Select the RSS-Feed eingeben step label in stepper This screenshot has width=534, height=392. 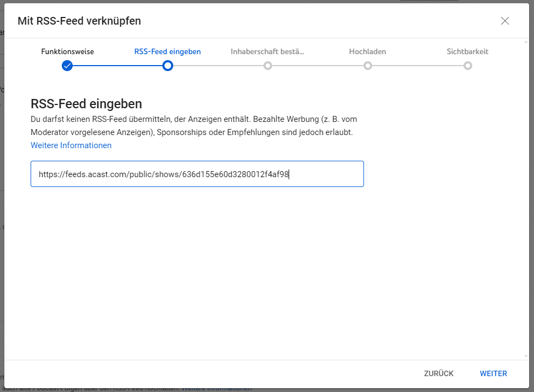click(167, 52)
